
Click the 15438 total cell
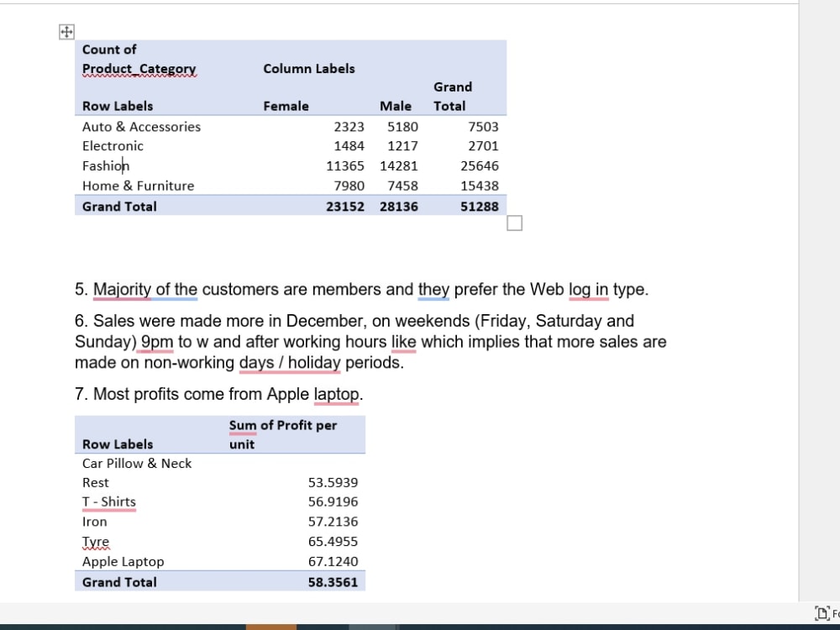pos(479,186)
